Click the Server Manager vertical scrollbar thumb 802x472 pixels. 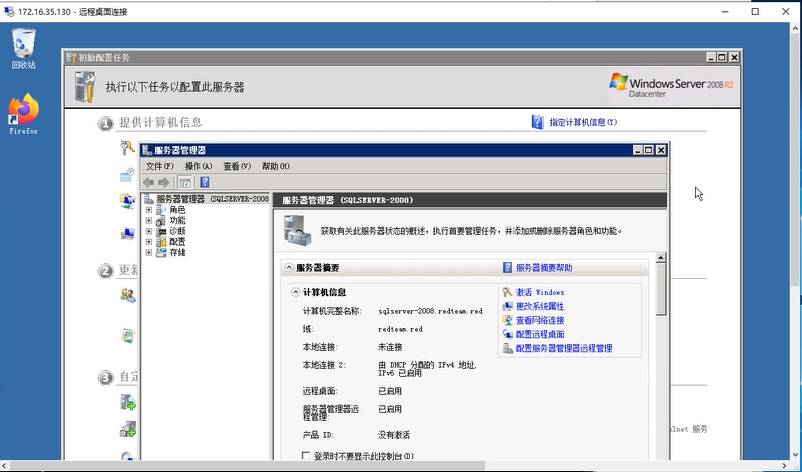click(661, 289)
